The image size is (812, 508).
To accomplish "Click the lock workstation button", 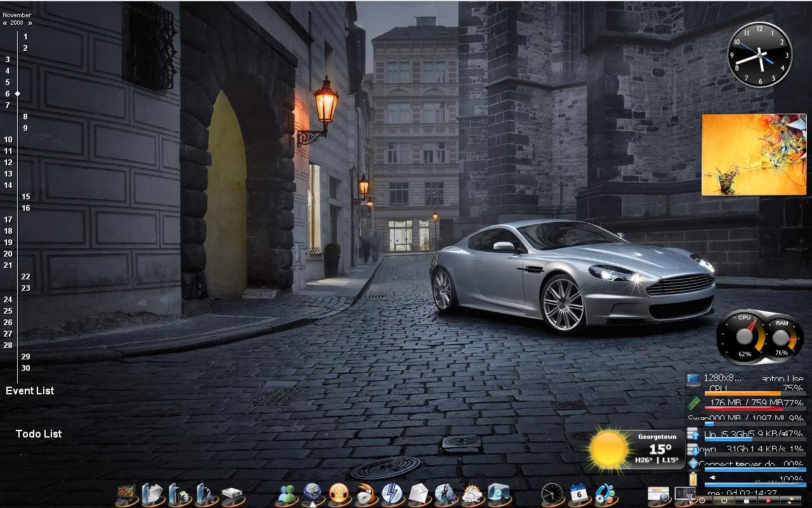I will [746, 501].
